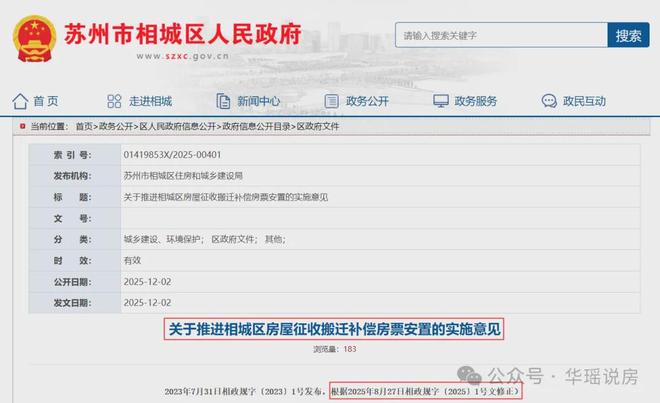The image size is (660, 403).
Task: Select index number 01419853X/2025-00401
Action: [x=172, y=155]
